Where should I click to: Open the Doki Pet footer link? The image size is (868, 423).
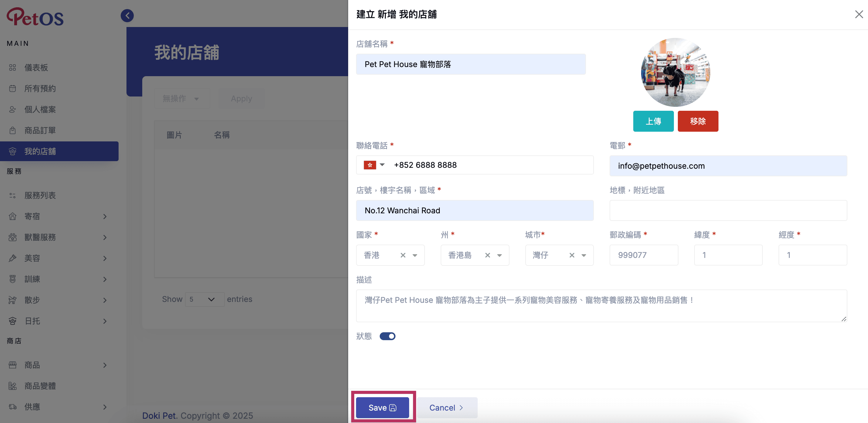click(159, 416)
